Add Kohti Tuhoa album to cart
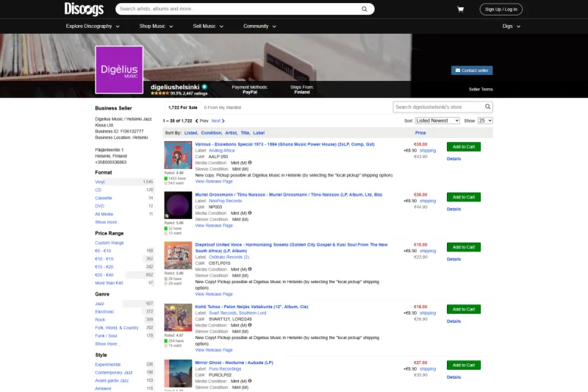 464,309
